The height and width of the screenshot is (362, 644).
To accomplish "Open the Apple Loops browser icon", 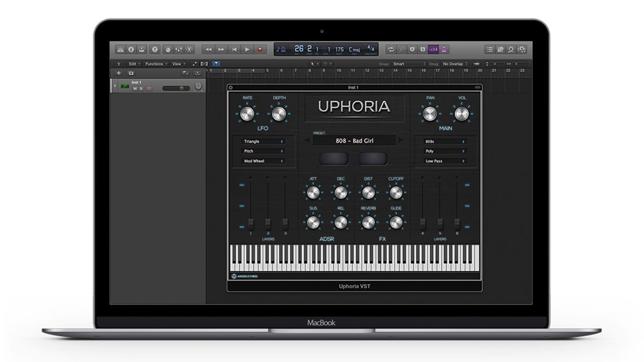I will [511, 49].
